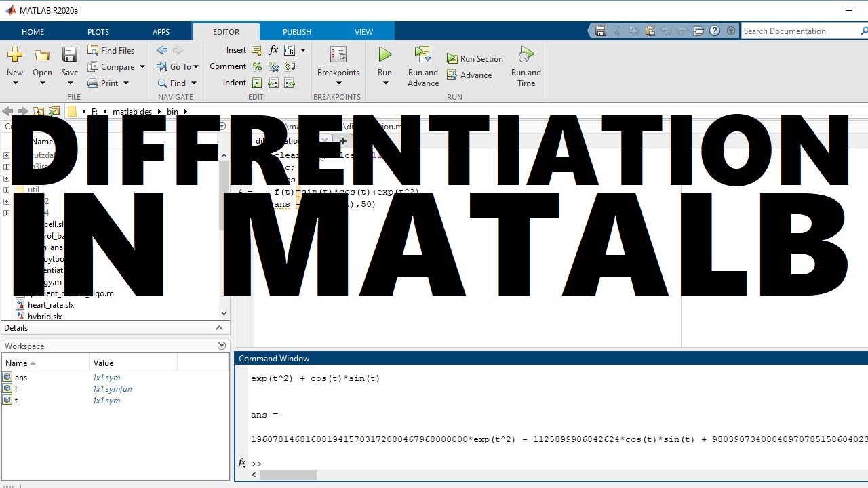Switch to the PLOTS tab
This screenshot has height=488, width=868.
98,32
